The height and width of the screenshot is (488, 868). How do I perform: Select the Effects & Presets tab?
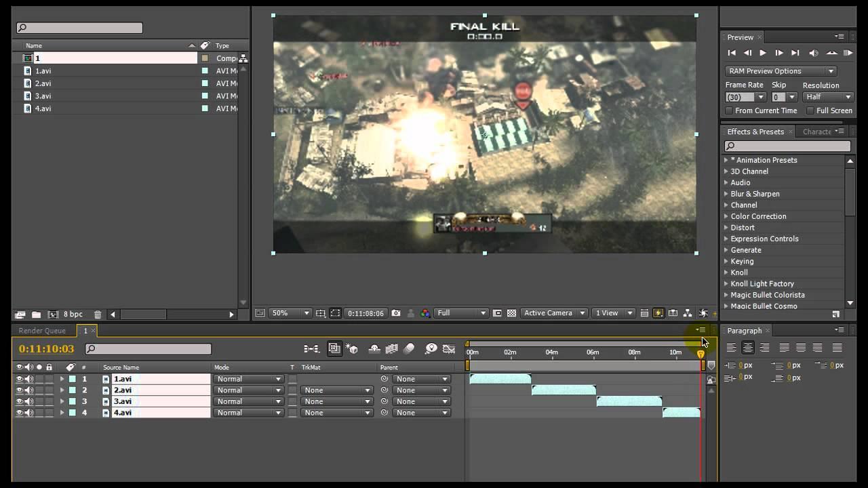755,131
